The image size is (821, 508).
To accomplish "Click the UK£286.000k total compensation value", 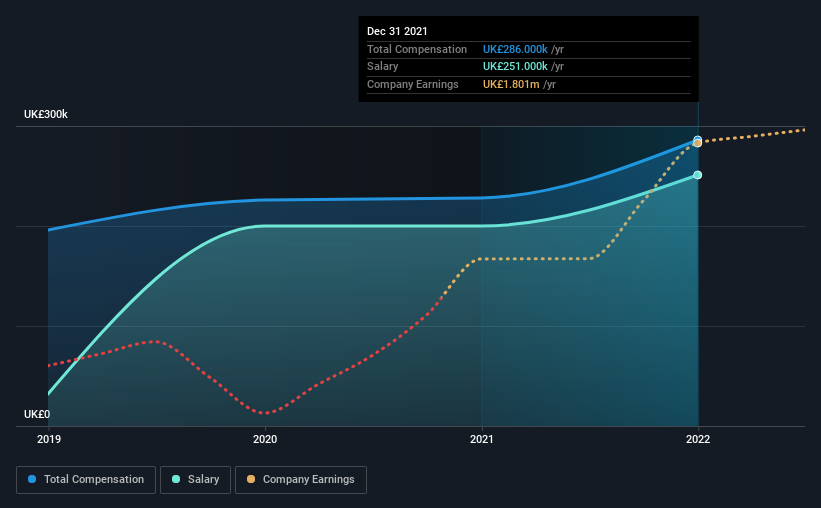I will click(515, 49).
